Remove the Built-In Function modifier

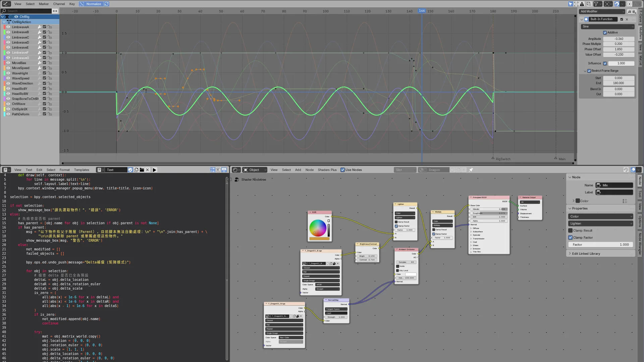[627, 19]
